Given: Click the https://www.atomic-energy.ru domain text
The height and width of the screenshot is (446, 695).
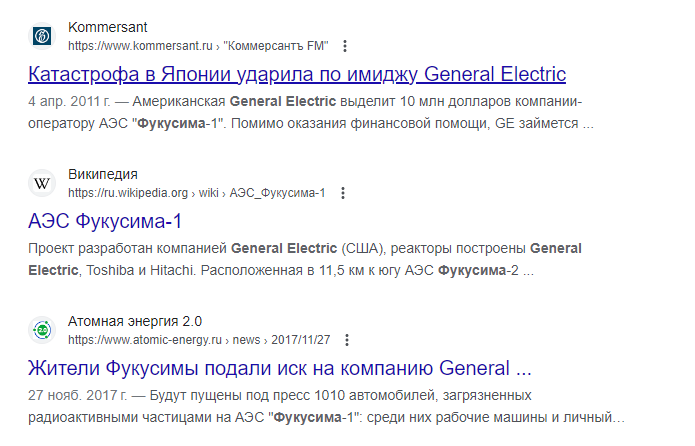Looking at the screenshot, I should 144,340.
